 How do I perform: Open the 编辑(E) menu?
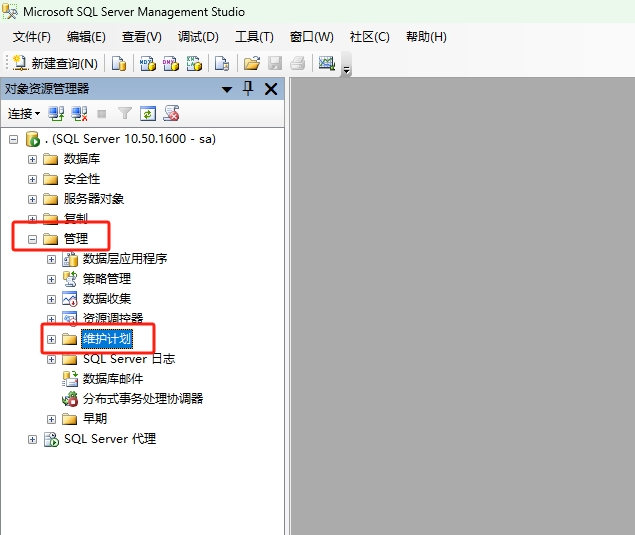tap(86, 37)
